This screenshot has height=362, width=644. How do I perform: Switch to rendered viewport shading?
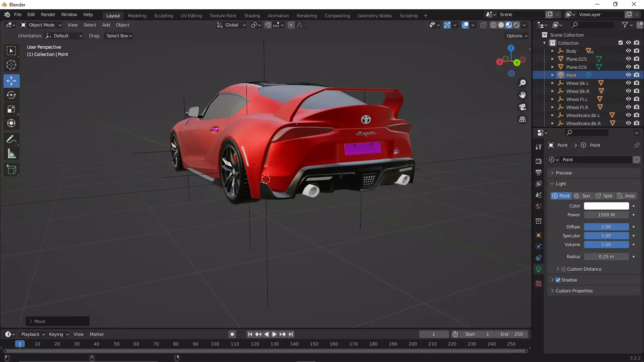516,25
